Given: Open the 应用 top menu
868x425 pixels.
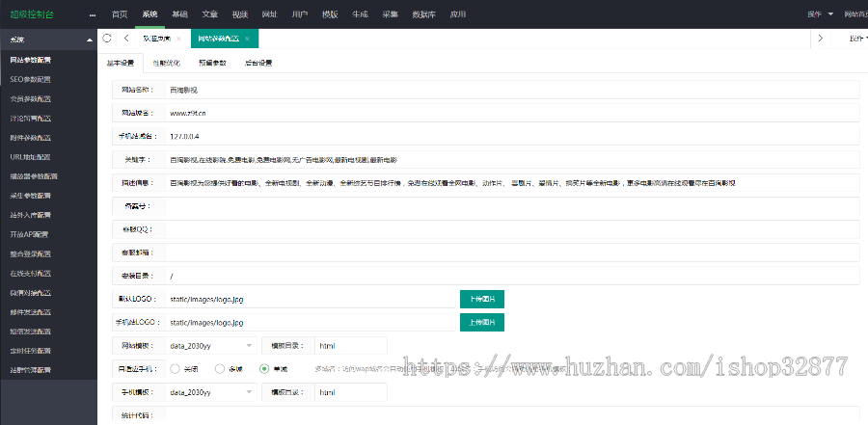Looking at the screenshot, I should (x=458, y=14).
